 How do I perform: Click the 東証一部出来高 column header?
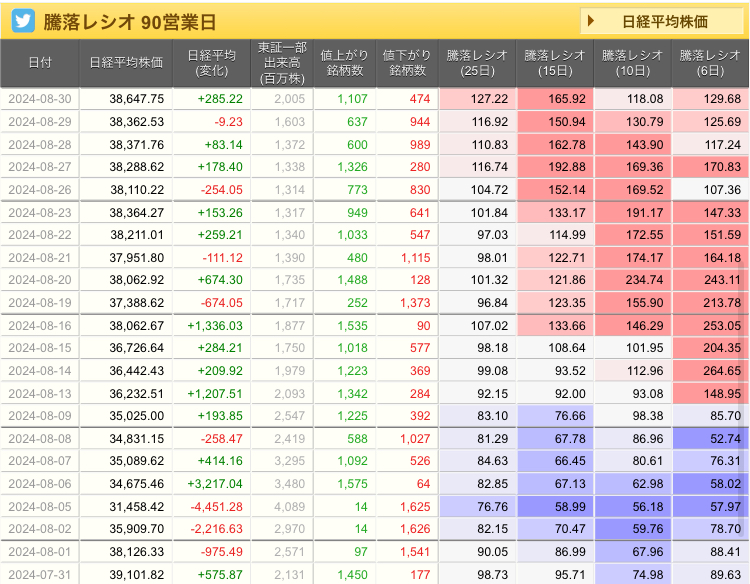[282, 63]
